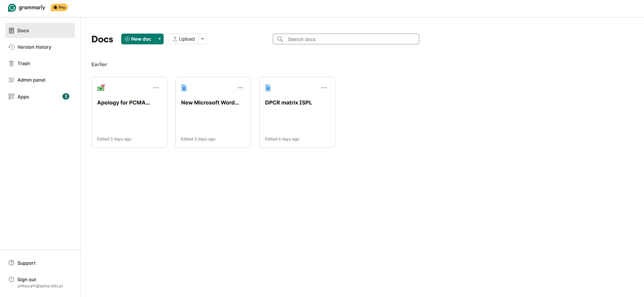Click the DPCR matrix ISPL file icon
Image resolution: width=644 pixels, height=297 pixels.
point(268,88)
